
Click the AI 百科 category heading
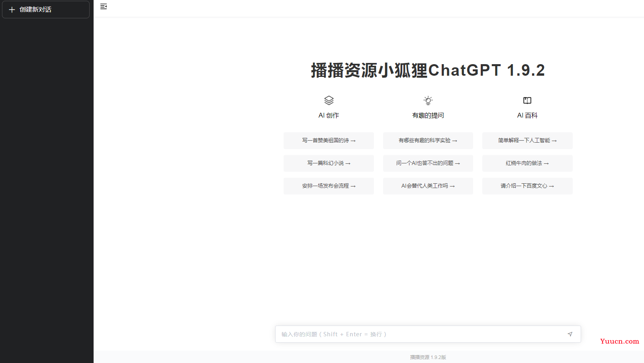point(527,116)
